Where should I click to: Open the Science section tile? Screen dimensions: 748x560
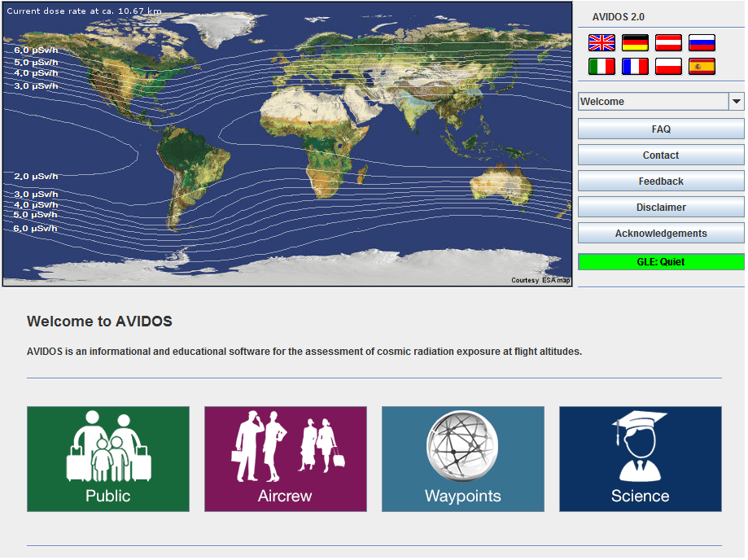coord(641,459)
